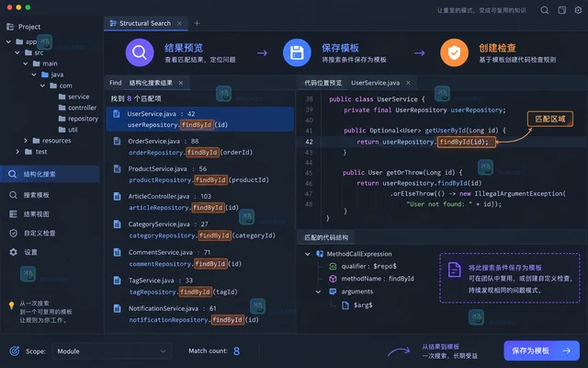Click the file icon of ArticleController.java result

(117, 196)
